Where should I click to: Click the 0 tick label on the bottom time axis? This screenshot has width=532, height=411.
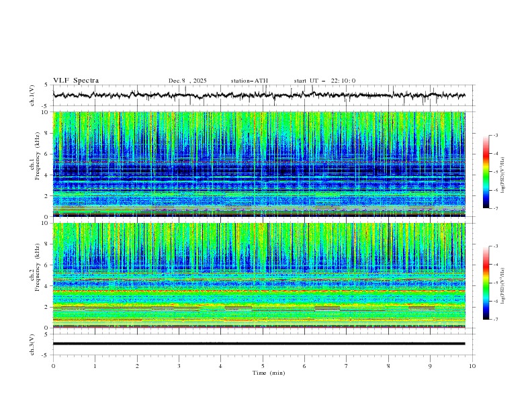point(53,366)
